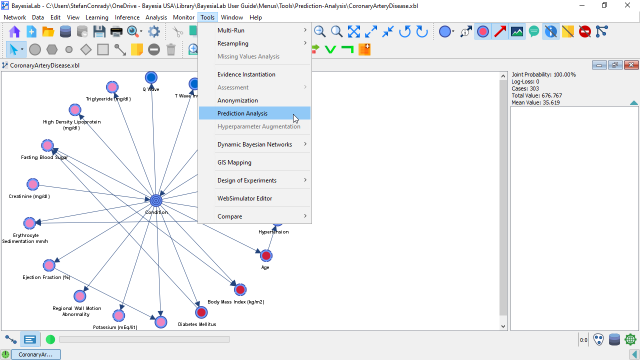640x360 pixels.
Task: Click the search magnifier icon
Action: [132, 31]
